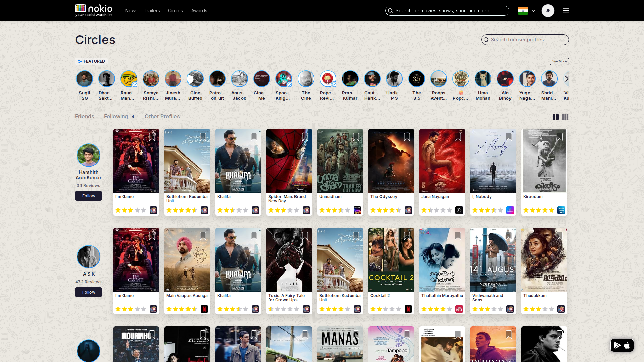Open Harshith ArunKumar's profile name
Screen dimensions: 644x362
tap(89, 175)
